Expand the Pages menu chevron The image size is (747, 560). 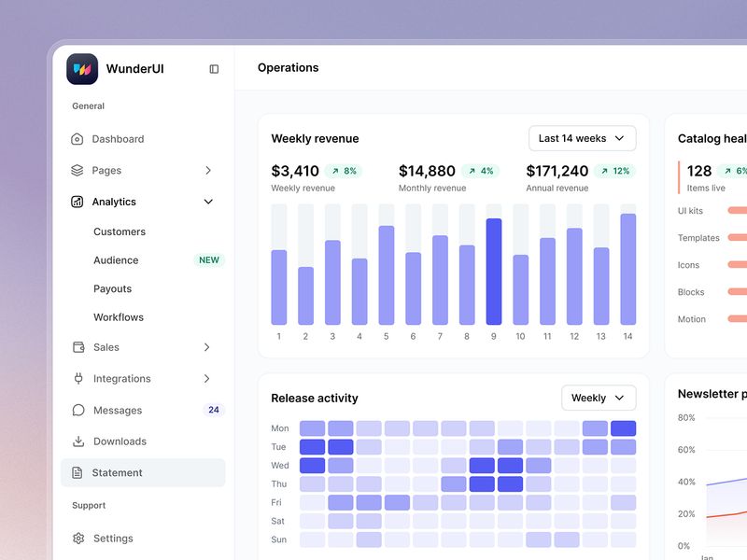click(x=207, y=171)
